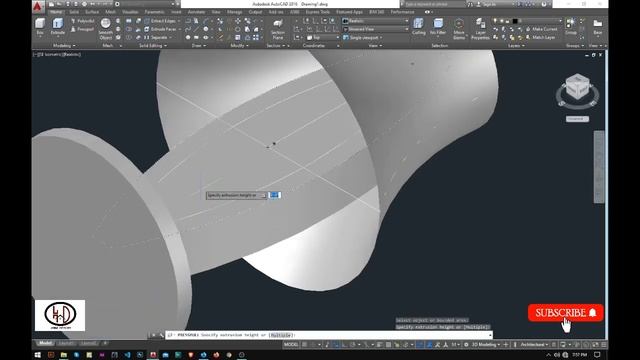The width and height of the screenshot is (640, 360).
Task: Open the Manage ribbon tab
Action: click(234, 12)
